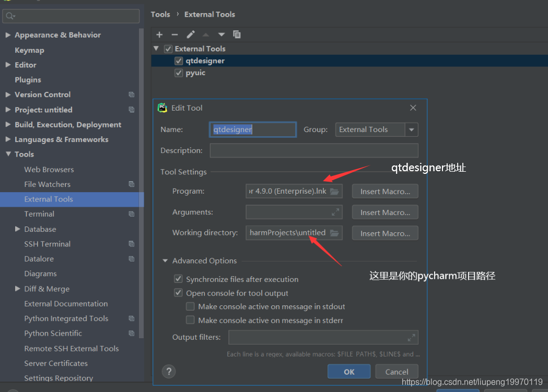Browse for Program path folder icon
Screen dimensions: 548x392
tap(334, 191)
